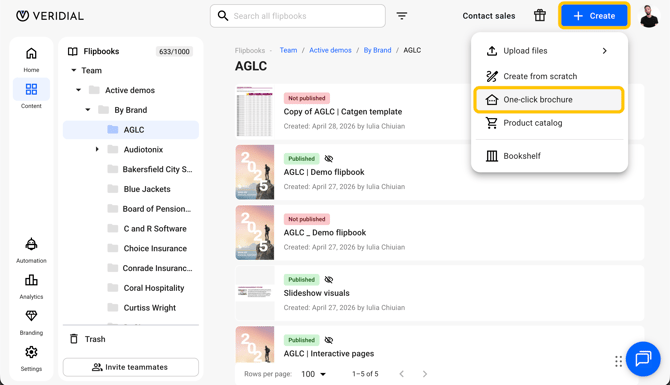670x385 pixels.
Task: Go to Home in the sidebar
Action: click(31, 59)
